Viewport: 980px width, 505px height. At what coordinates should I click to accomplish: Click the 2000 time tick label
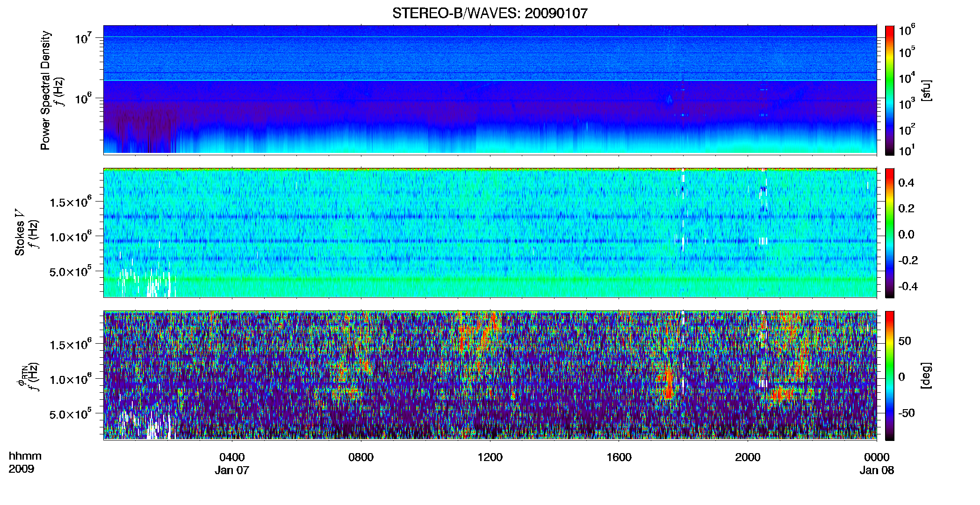(x=748, y=457)
